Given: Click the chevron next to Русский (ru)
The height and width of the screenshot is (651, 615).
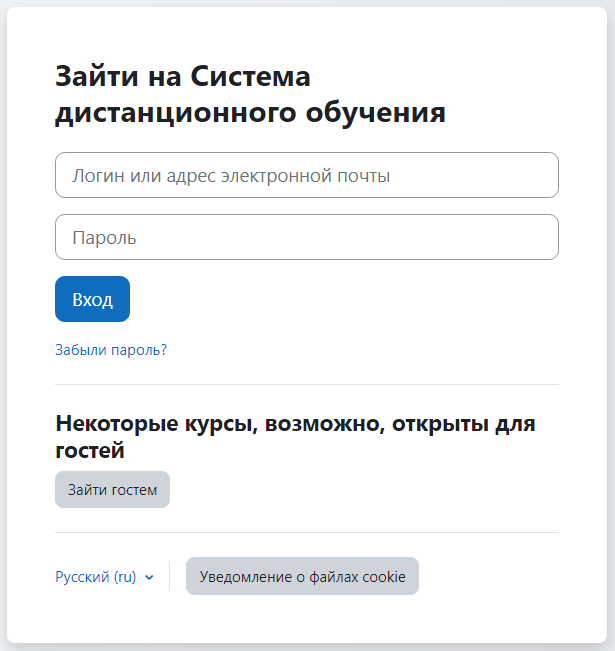Looking at the screenshot, I should 149,578.
